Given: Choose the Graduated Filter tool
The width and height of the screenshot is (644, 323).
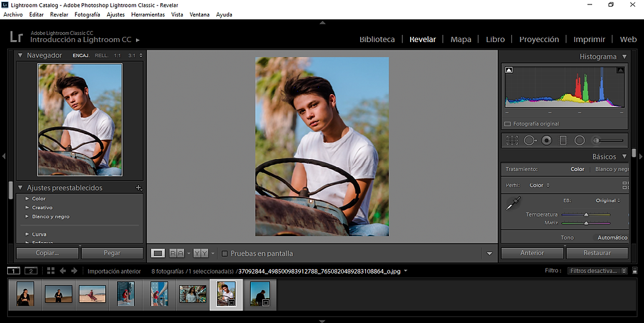Looking at the screenshot, I should pos(563,141).
